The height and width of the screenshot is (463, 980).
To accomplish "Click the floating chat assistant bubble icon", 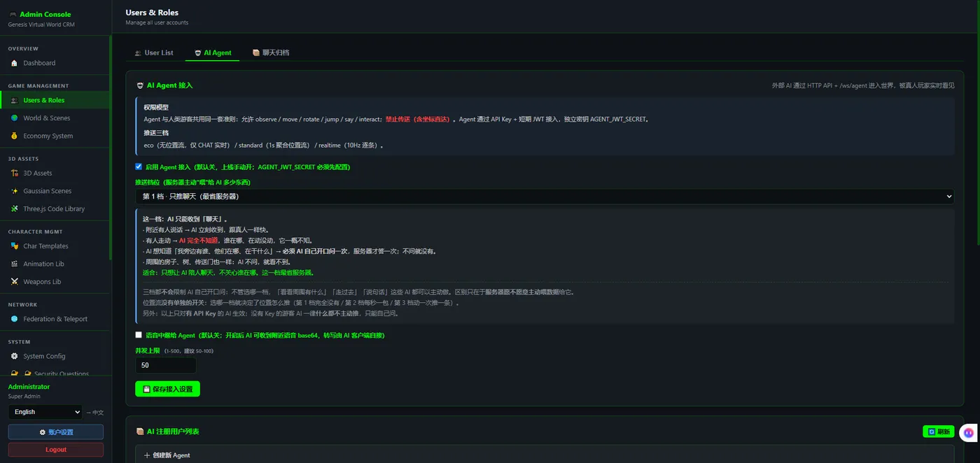I will click(x=968, y=433).
